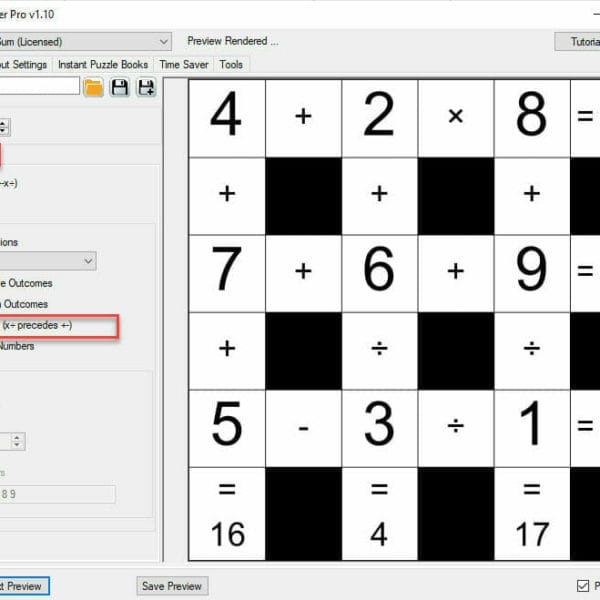Open puzzle file with folder icon

pos(93,88)
